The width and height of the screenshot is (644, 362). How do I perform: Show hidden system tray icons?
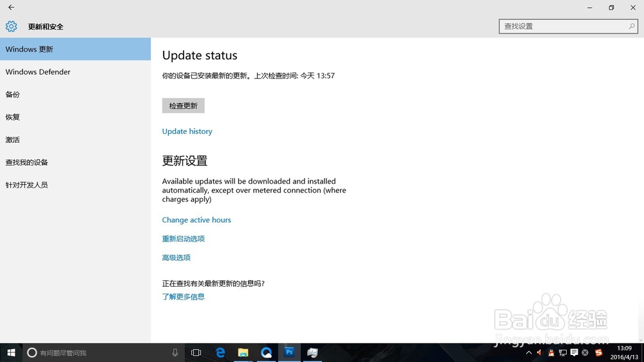pos(529,352)
